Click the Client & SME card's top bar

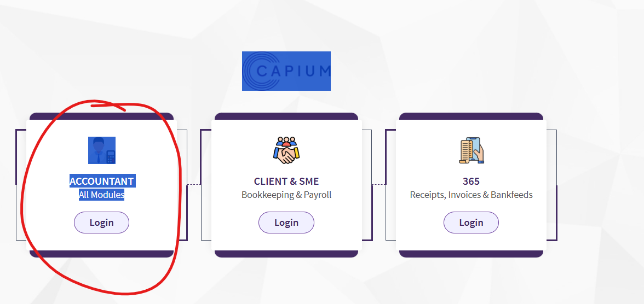click(286, 116)
